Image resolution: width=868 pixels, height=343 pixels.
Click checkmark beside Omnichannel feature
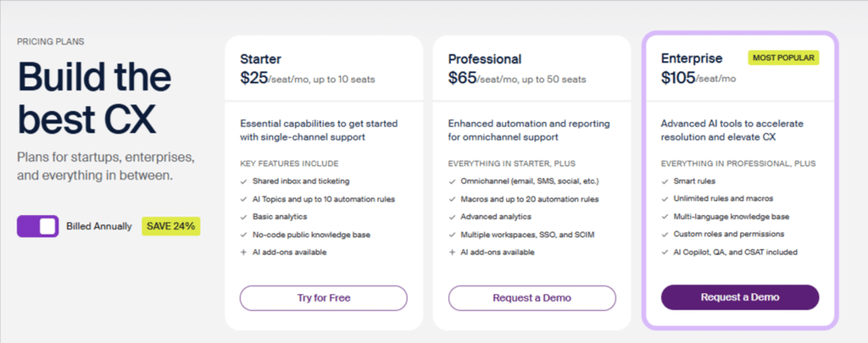click(x=452, y=181)
